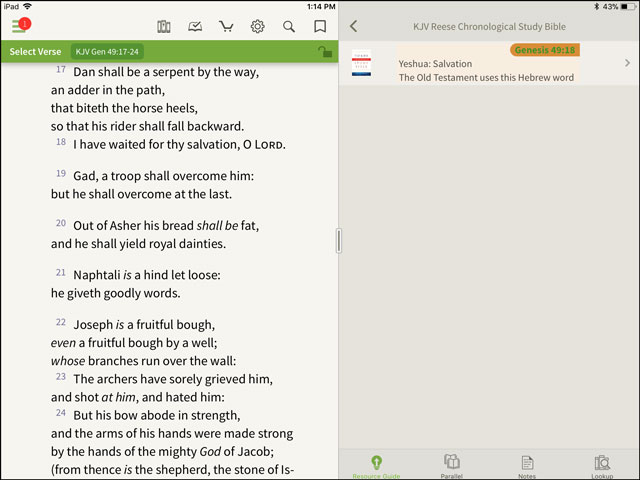Open the Library books icon
640x480 pixels.
tap(164, 27)
